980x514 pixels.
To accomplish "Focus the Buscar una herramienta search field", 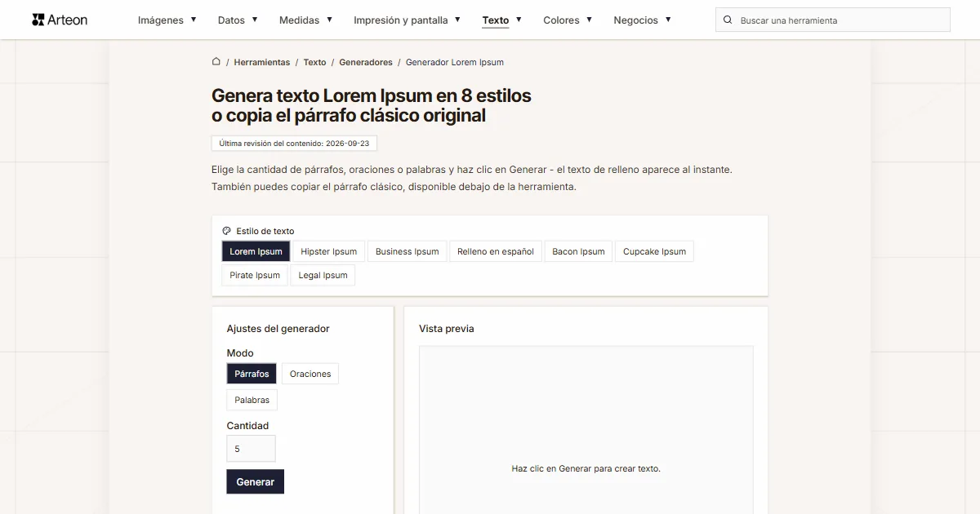I will tap(833, 20).
